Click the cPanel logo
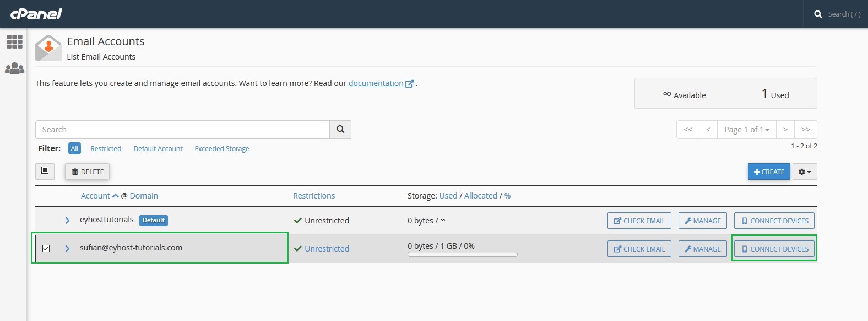Image resolution: width=868 pixels, height=321 pixels. [36, 14]
